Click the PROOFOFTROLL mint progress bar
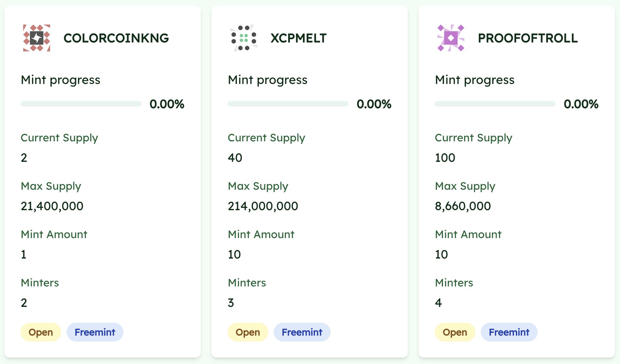 [x=495, y=104]
